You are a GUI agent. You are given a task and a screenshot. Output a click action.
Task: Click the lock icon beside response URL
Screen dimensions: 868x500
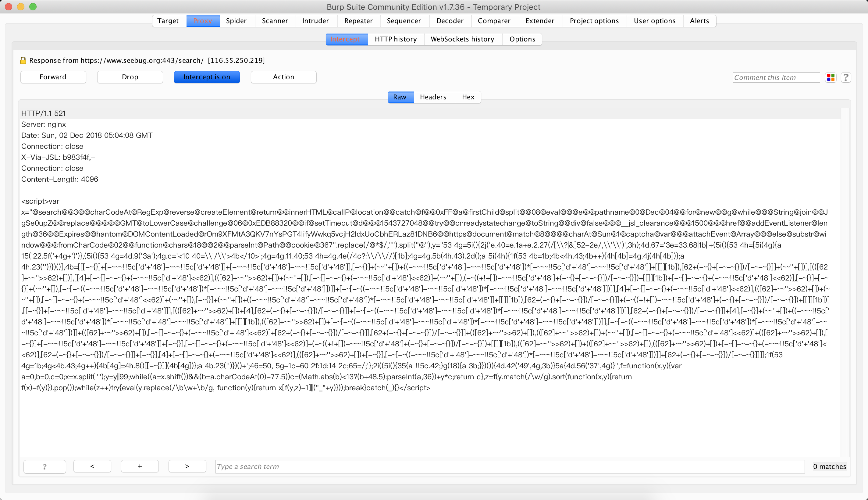23,60
